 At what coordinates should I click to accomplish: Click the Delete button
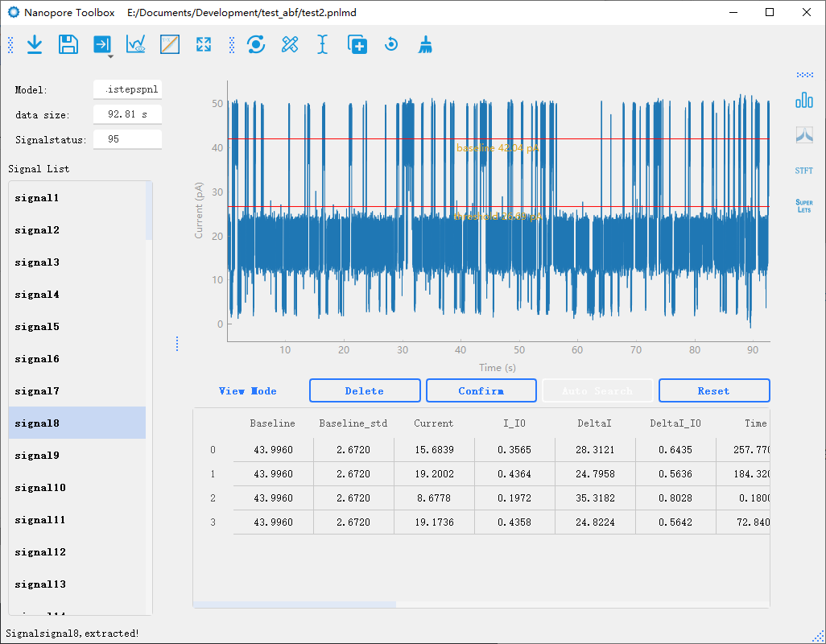click(365, 390)
